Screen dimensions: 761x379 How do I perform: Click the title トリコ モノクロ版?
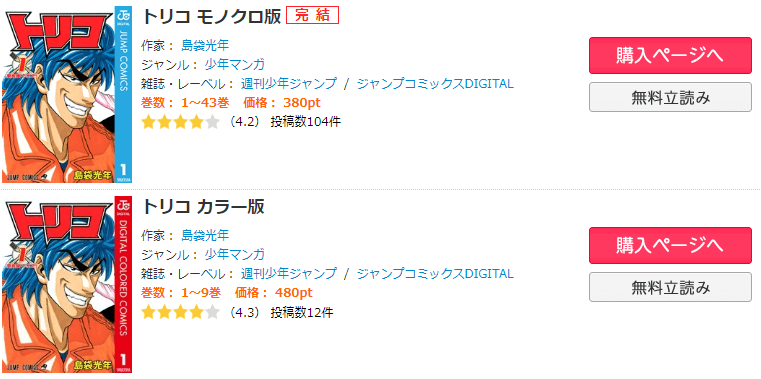coord(211,16)
